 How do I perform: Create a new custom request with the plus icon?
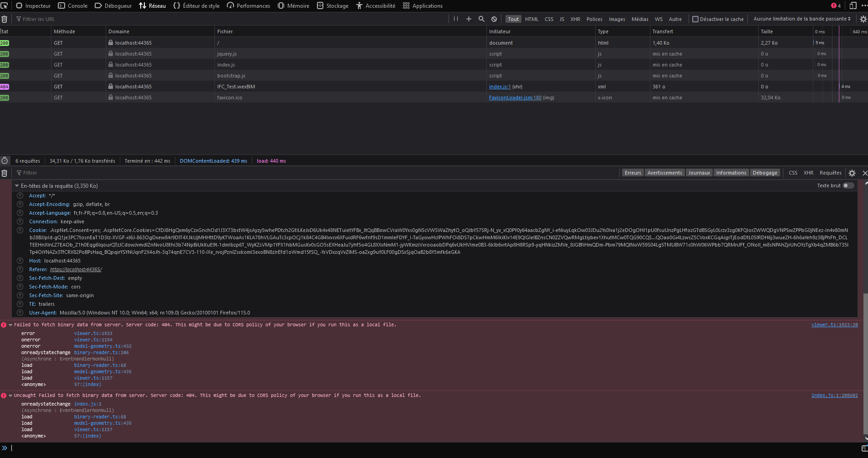pyautogui.click(x=469, y=19)
